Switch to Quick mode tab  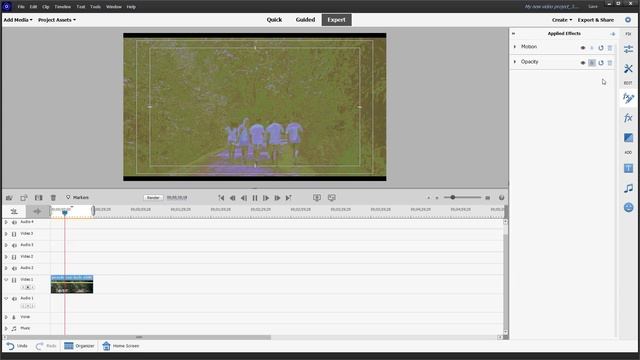point(274,20)
